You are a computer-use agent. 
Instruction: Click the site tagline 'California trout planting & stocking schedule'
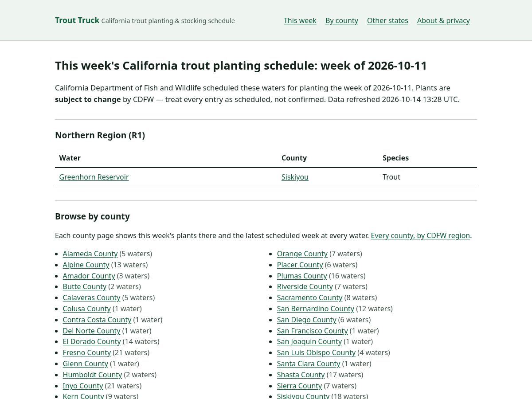(x=168, y=21)
